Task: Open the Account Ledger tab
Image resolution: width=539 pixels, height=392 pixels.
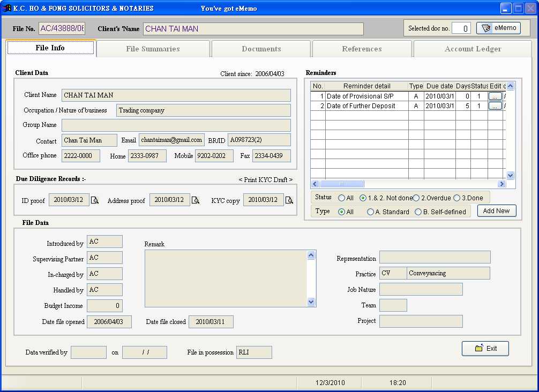Action: [473, 49]
